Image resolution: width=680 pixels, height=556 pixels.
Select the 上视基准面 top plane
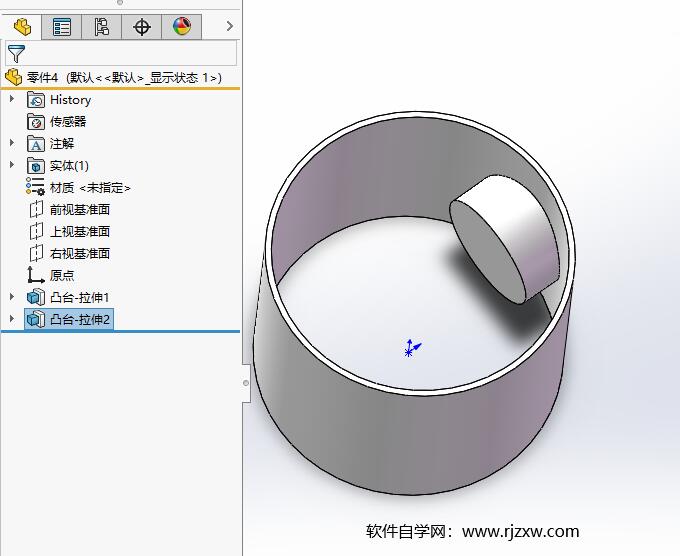coord(80,232)
